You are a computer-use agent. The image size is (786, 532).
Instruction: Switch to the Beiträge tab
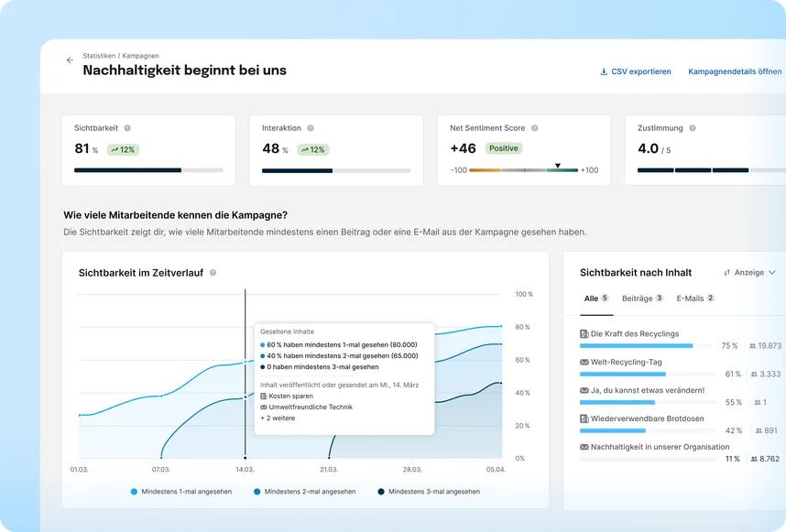pyautogui.click(x=643, y=299)
